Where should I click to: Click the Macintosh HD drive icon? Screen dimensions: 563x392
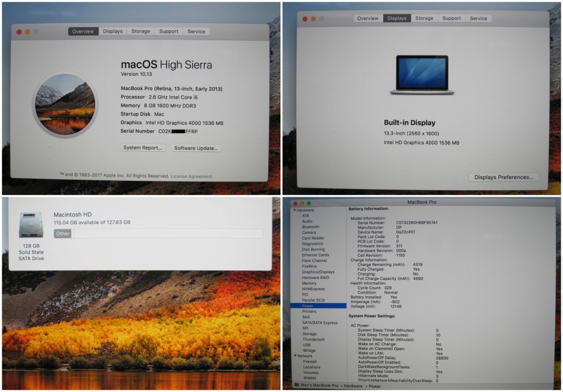pyautogui.click(x=31, y=225)
